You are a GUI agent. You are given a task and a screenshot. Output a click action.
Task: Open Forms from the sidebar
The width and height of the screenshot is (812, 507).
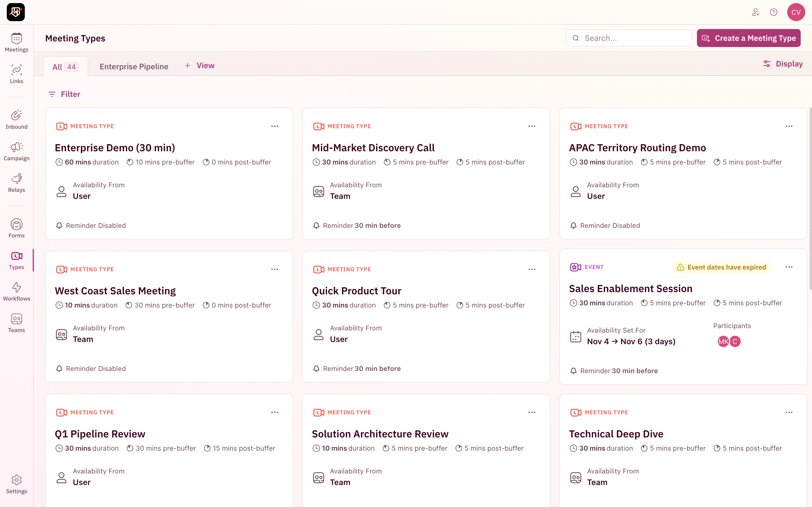pos(16,228)
